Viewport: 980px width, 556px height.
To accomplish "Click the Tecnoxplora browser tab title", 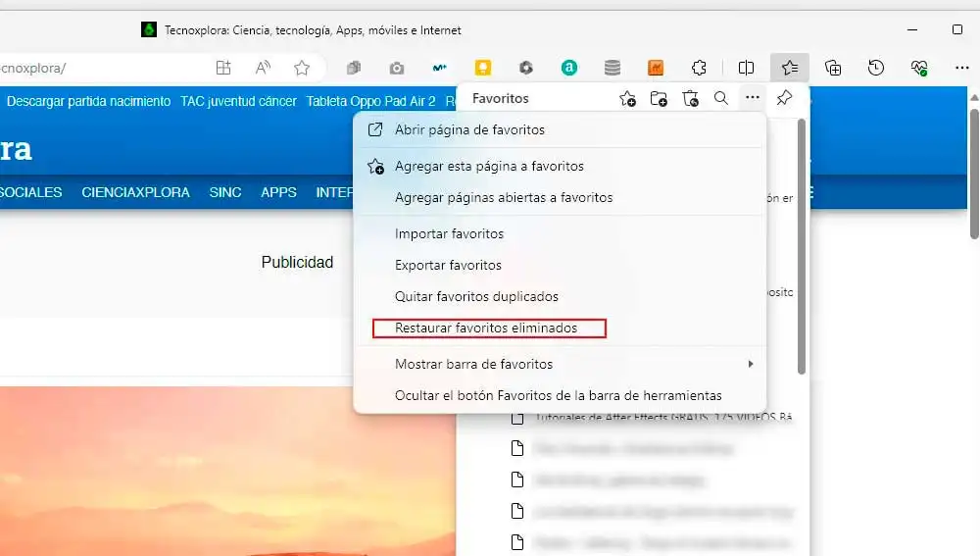I will point(314,30).
